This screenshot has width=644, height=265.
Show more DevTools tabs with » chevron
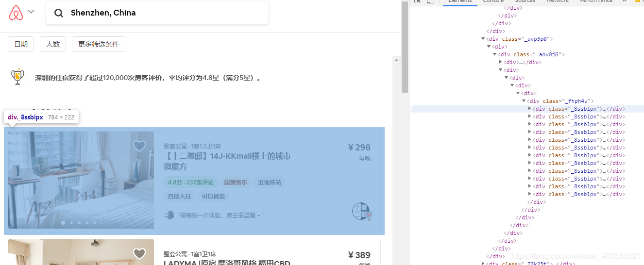point(624,1)
